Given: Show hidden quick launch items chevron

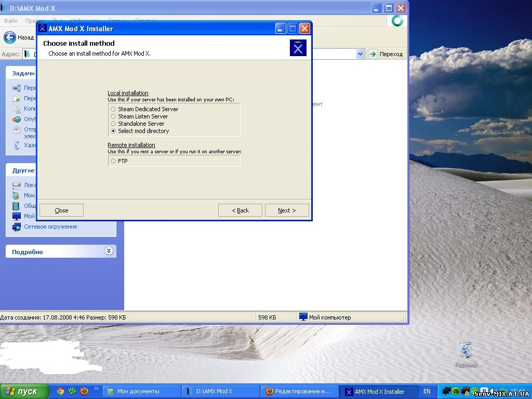Looking at the screenshot, I should [96, 389].
